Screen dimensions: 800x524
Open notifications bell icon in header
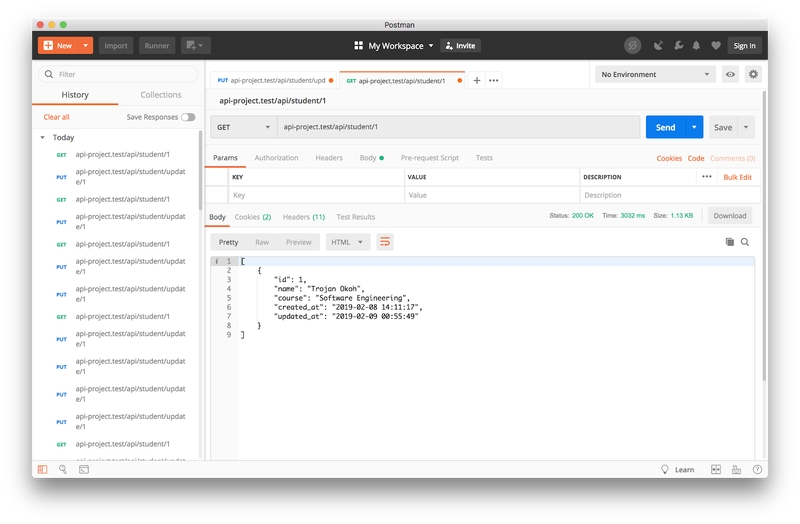pos(696,45)
